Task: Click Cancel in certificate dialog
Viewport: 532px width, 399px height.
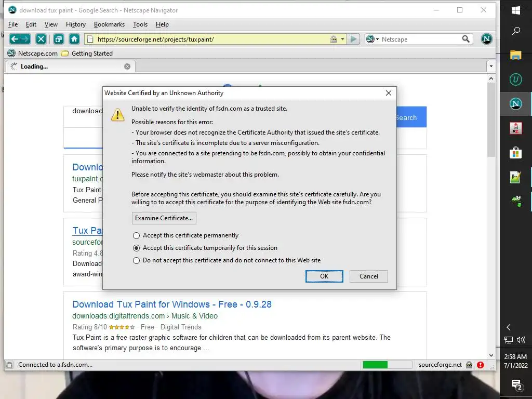Action: (369, 276)
